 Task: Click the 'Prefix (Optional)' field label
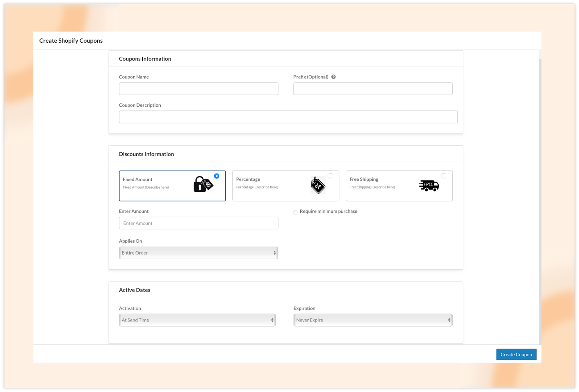[311, 77]
